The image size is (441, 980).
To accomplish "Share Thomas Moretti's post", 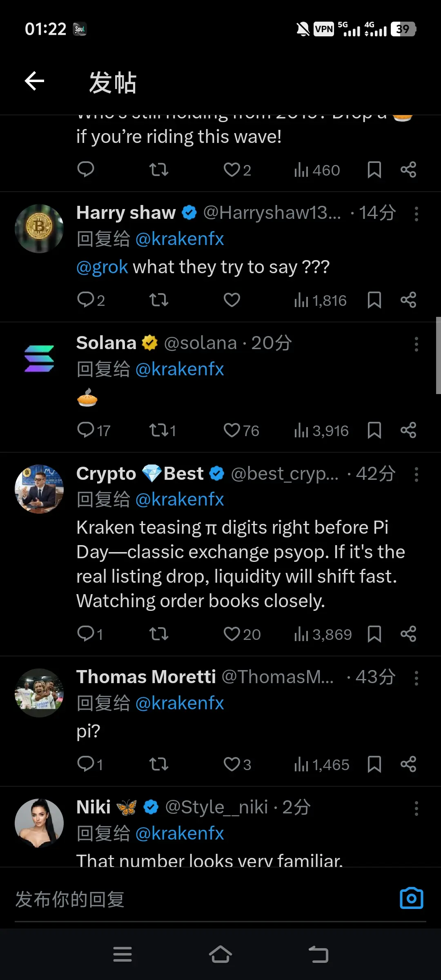I will pyautogui.click(x=408, y=764).
